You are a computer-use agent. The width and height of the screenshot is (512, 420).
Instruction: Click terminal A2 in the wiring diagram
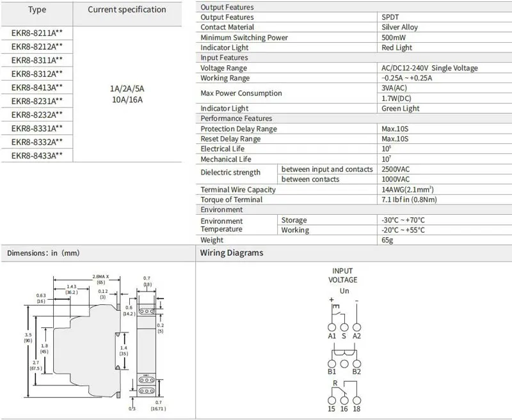(x=356, y=327)
